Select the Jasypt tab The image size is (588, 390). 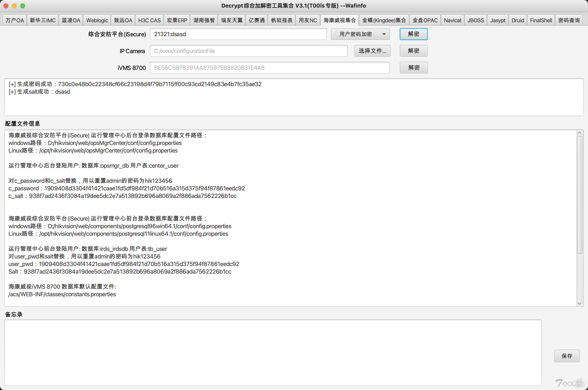click(x=497, y=20)
